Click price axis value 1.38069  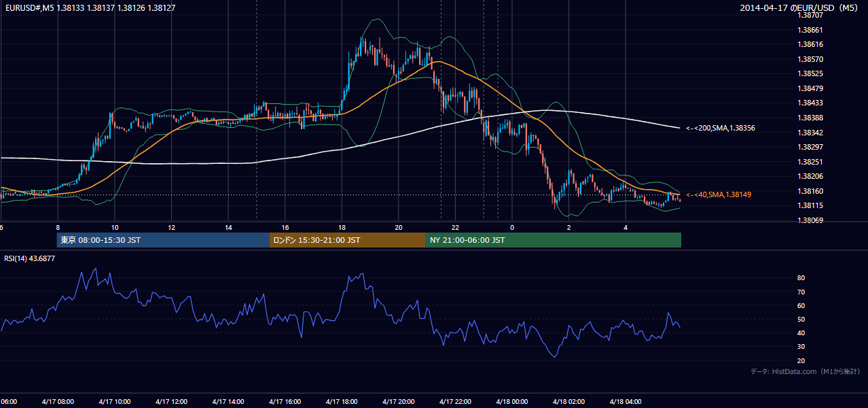click(x=811, y=220)
